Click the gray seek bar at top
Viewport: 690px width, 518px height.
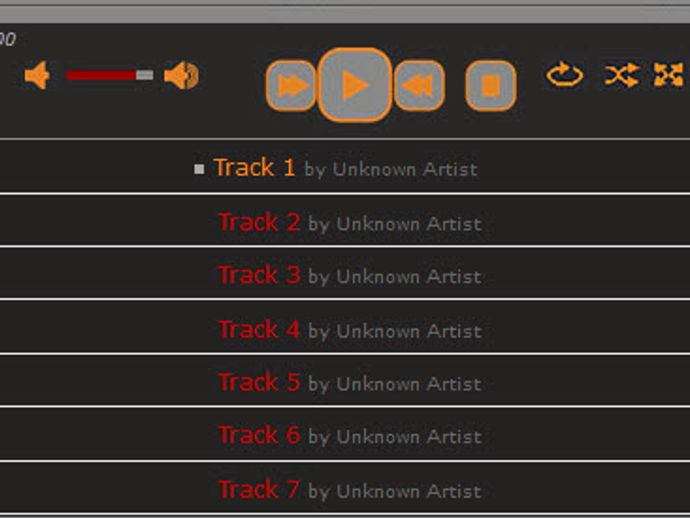click(x=345, y=14)
